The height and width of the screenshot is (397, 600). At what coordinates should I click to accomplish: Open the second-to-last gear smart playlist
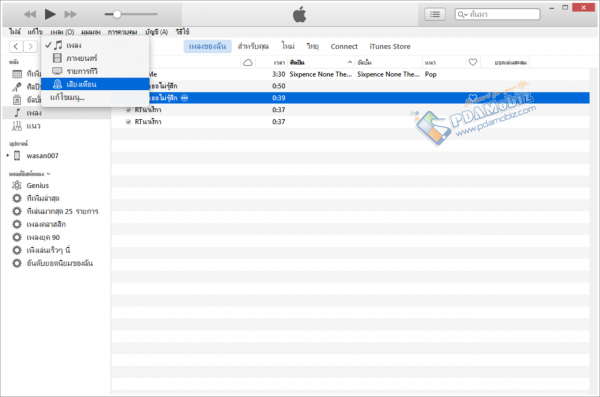(x=48, y=250)
